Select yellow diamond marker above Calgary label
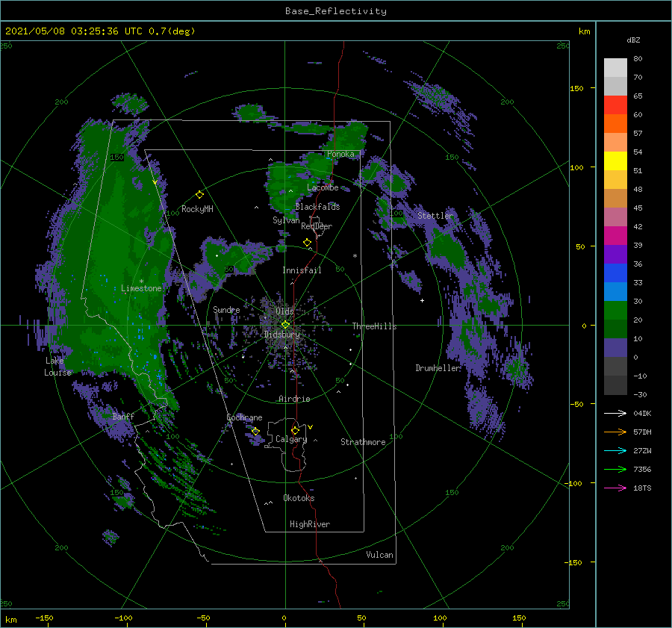672x628 pixels. click(295, 430)
